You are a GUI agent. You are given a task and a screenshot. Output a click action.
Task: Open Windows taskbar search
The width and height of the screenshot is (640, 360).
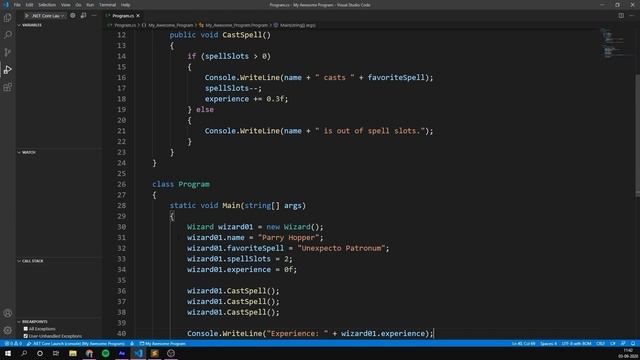coord(24,353)
